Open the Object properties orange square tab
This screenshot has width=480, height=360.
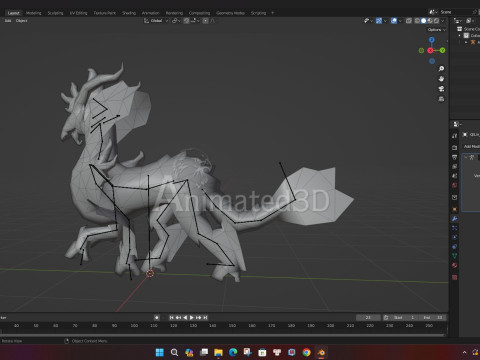pos(455,209)
